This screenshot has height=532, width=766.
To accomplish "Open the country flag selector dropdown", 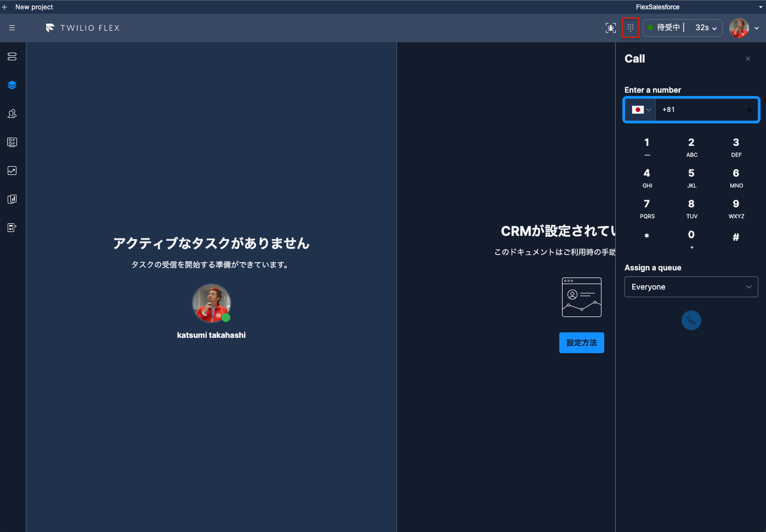I will tap(641, 109).
